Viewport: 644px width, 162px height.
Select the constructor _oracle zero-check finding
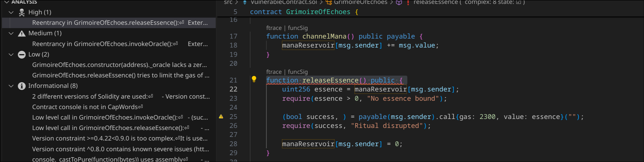[119, 65]
